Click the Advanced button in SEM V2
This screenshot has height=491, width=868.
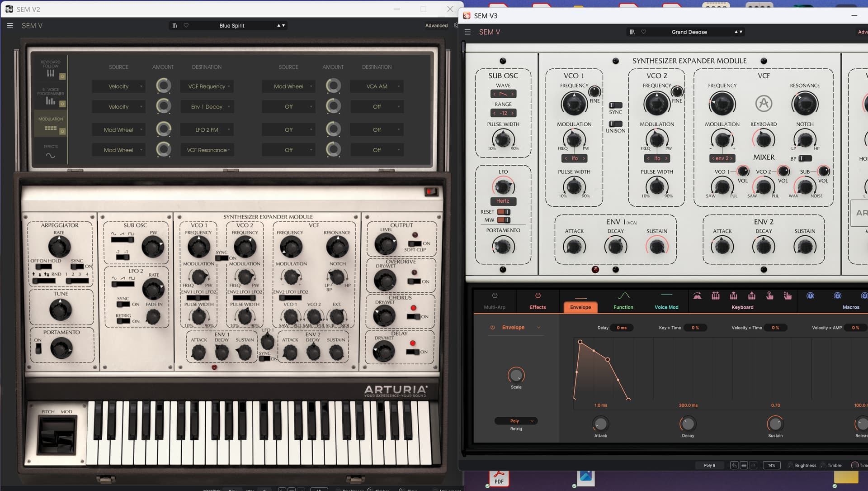click(436, 26)
